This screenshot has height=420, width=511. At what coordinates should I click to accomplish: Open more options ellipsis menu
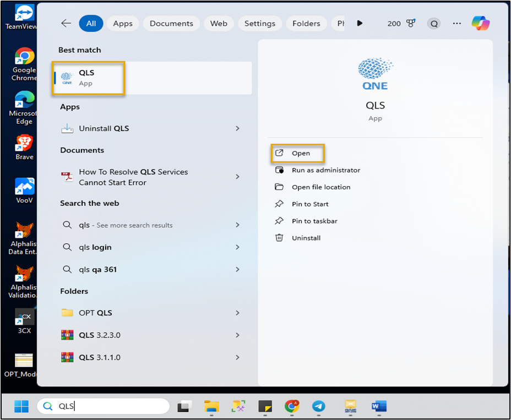tap(457, 24)
